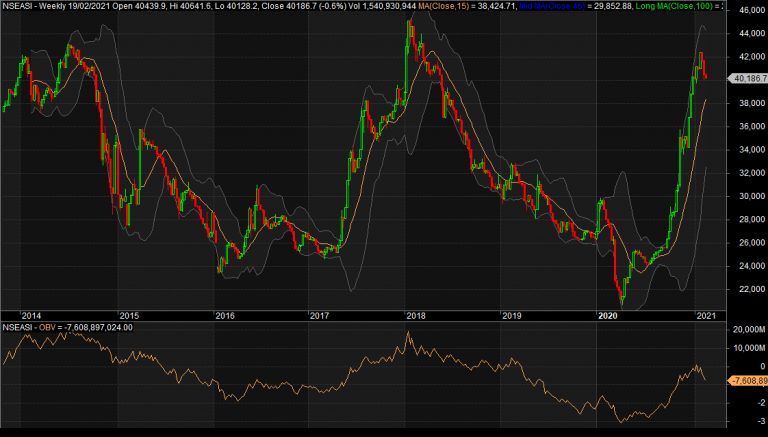Click the 42,000 price axis label
This screenshot has width=768, height=437.
[x=751, y=57]
